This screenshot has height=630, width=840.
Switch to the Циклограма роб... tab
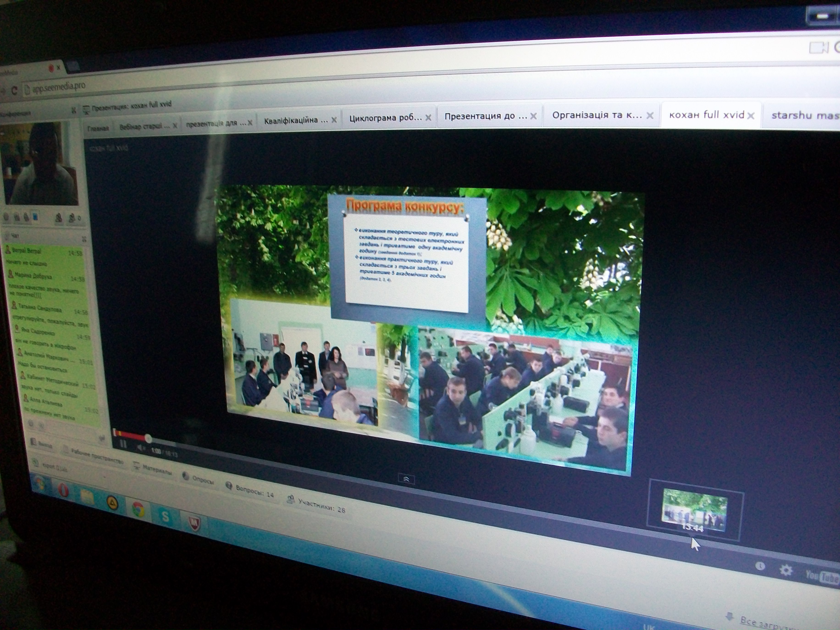click(385, 118)
